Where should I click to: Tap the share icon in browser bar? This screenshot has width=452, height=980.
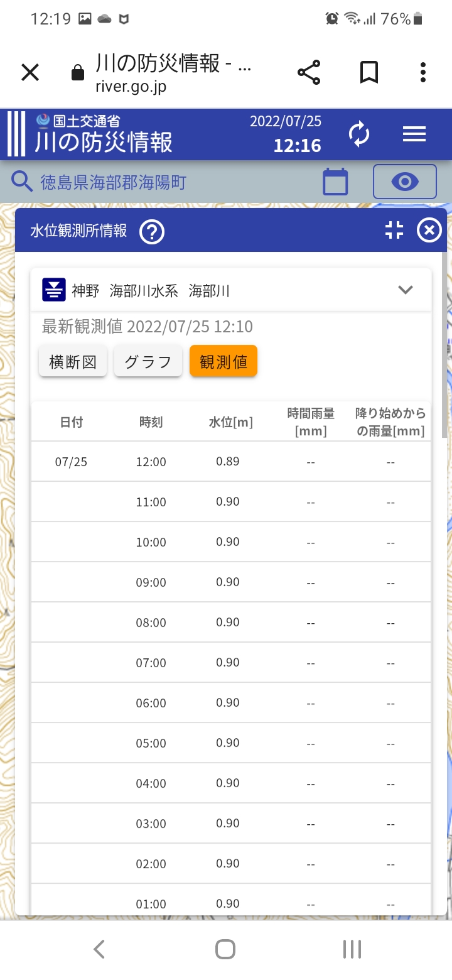tap(309, 72)
